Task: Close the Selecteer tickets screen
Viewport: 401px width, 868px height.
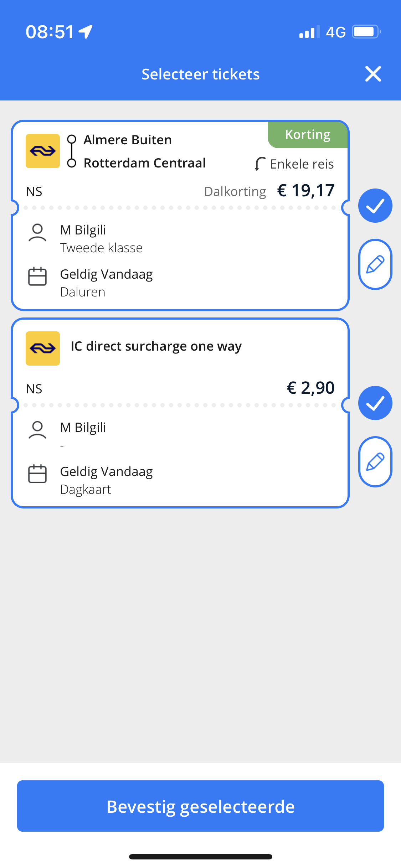Action: point(373,74)
